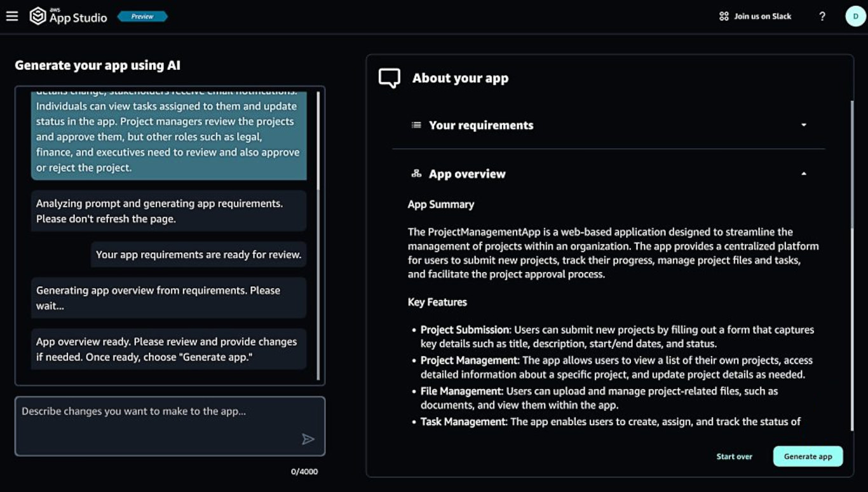The width and height of the screenshot is (868, 492).
Task: Collapse the App overview section arrow
Action: click(x=804, y=174)
